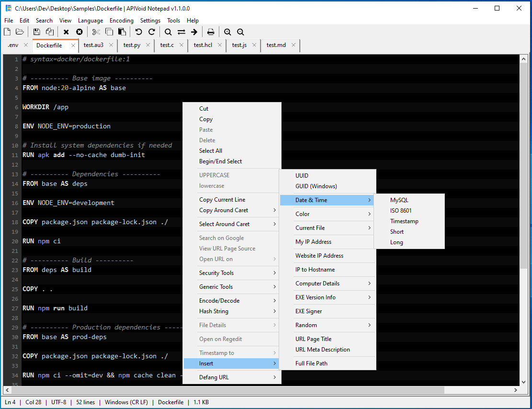Click the New file toolbar icon
This screenshot has width=532, height=409.
pos(7,32)
